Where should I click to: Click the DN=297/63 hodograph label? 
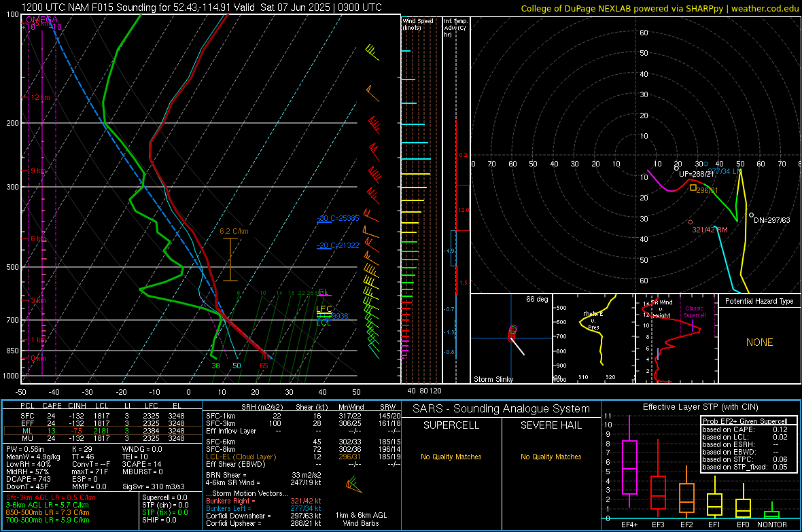click(772, 220)
